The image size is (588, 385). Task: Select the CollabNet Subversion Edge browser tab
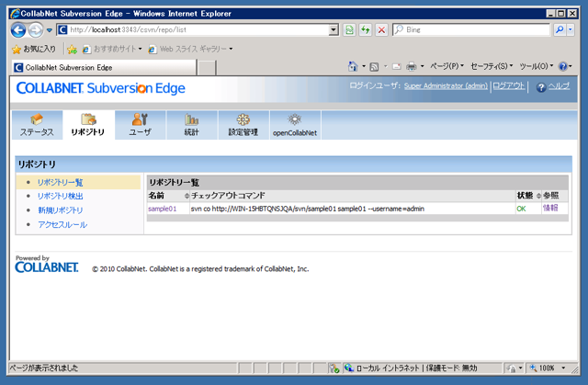tap(104, 67)
